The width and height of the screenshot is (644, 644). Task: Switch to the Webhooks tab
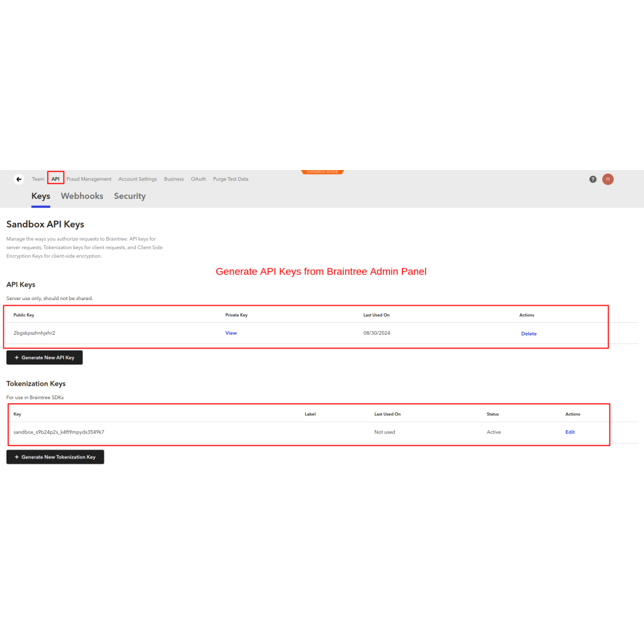tap(82, 196)
